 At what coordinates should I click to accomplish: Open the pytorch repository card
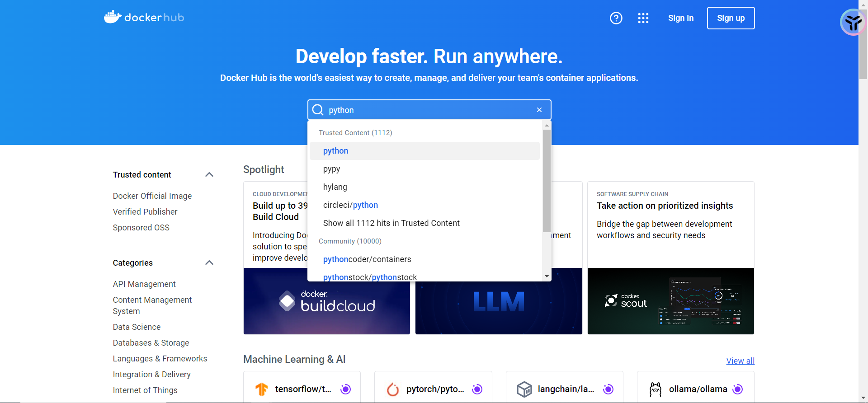point(433,387)
